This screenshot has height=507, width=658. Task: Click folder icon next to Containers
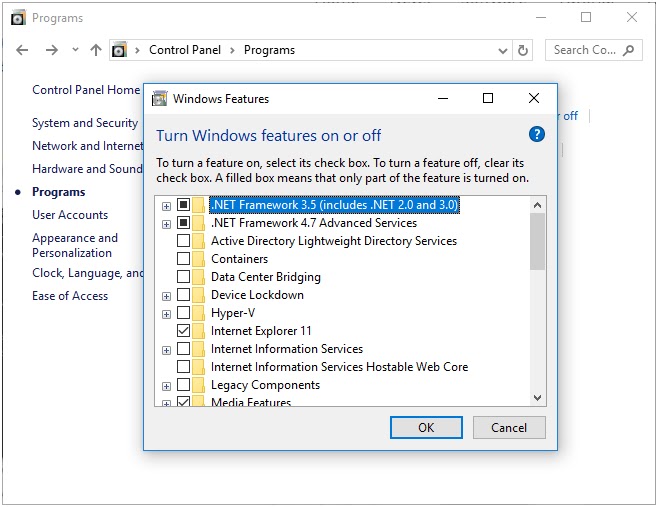(x=198, y=259)
